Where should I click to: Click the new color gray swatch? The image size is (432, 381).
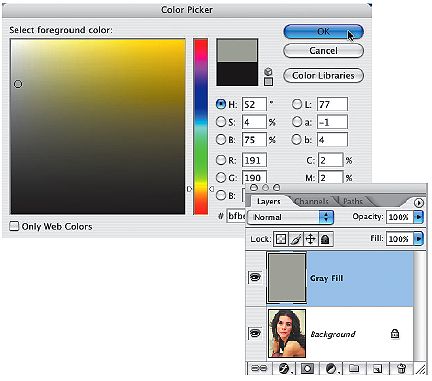click(237, 50)
